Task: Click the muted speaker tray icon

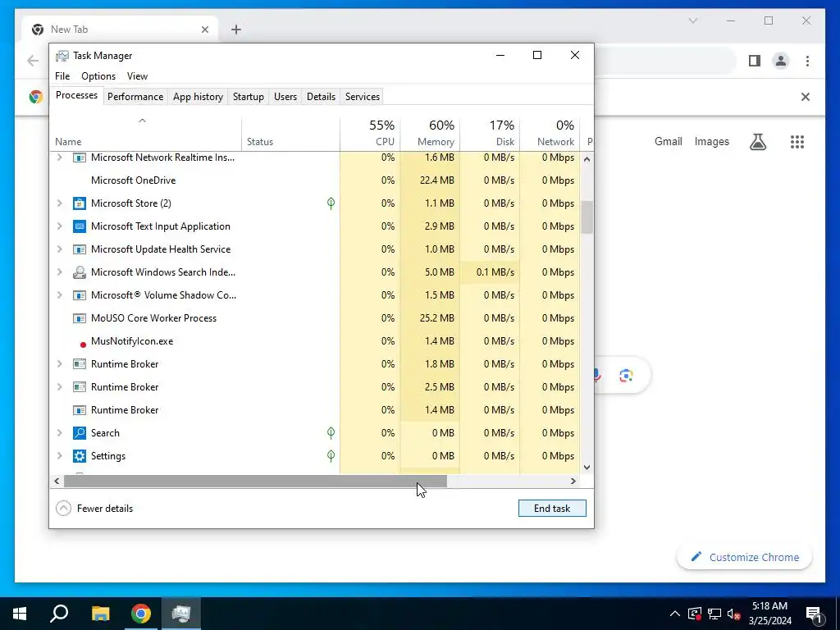Action: point(734,614)
